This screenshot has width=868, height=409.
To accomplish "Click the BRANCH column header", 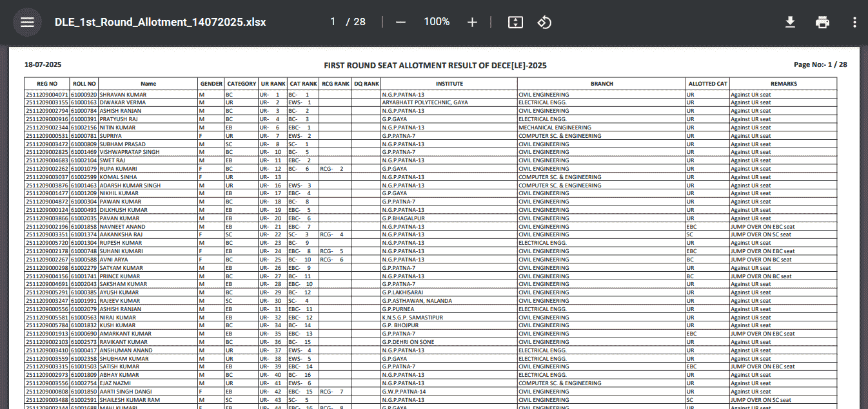I will pyautogui.click(x=601, y=84).
